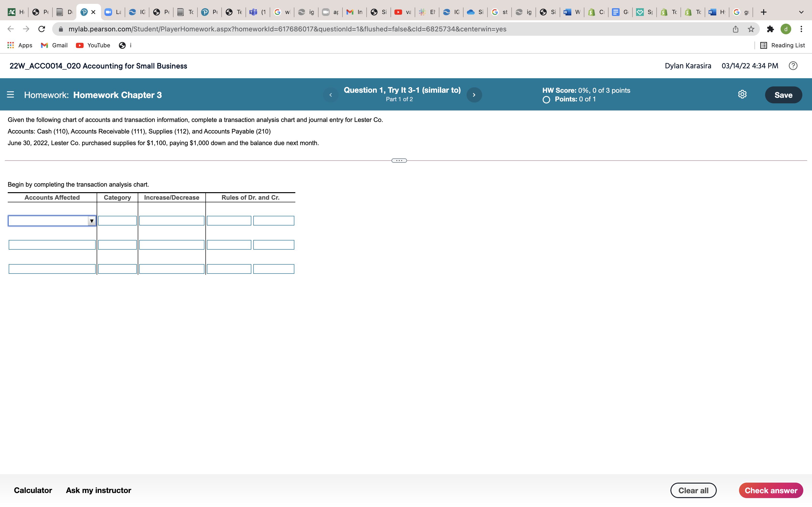Click the Save button
Image resolution: width=812 pixels, height=507 pixels.
click(x=783, y=95)
